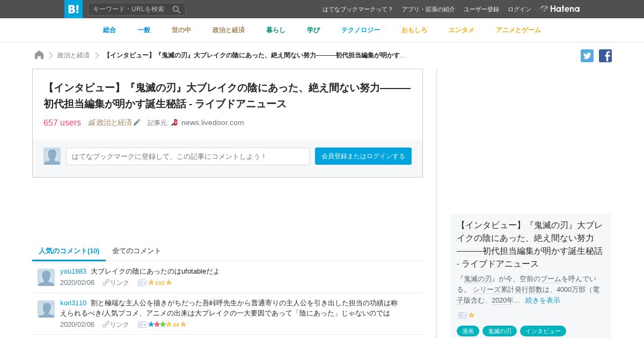Open the sidebar article title
This screenshot has width=644, height=338.
pos(530,244)
